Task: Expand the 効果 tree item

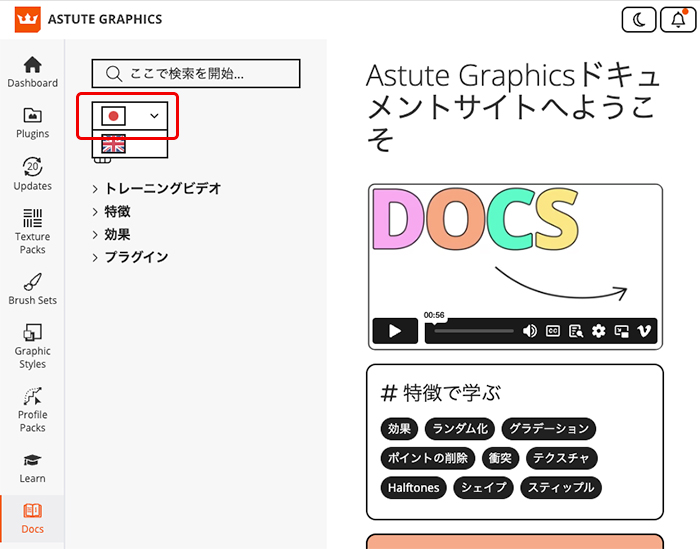Action: click(111, 234)
